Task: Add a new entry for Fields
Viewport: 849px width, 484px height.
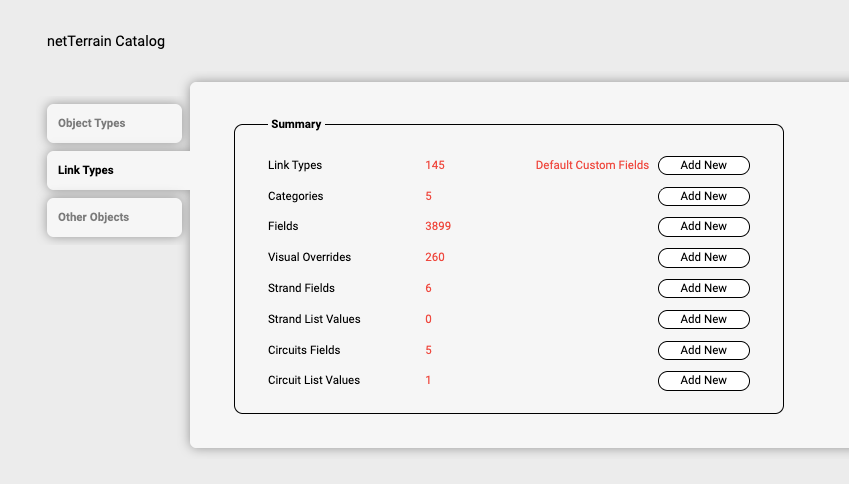Action: (703, 227)
